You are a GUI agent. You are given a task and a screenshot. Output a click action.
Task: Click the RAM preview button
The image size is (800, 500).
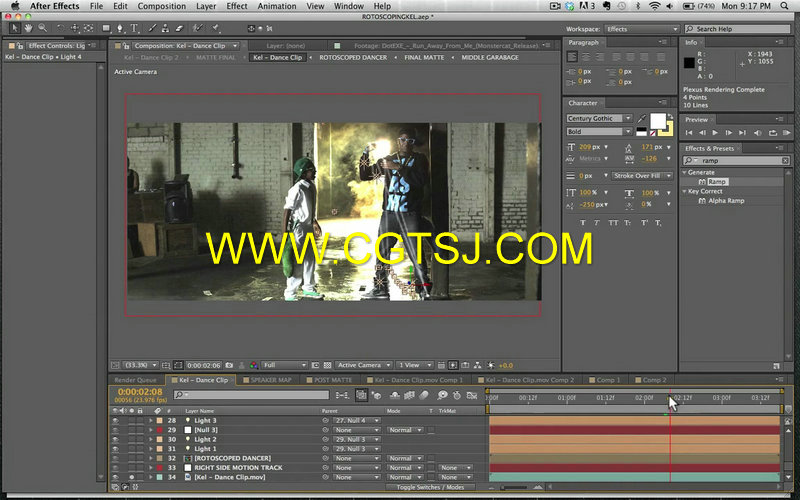tap(786, 133)
